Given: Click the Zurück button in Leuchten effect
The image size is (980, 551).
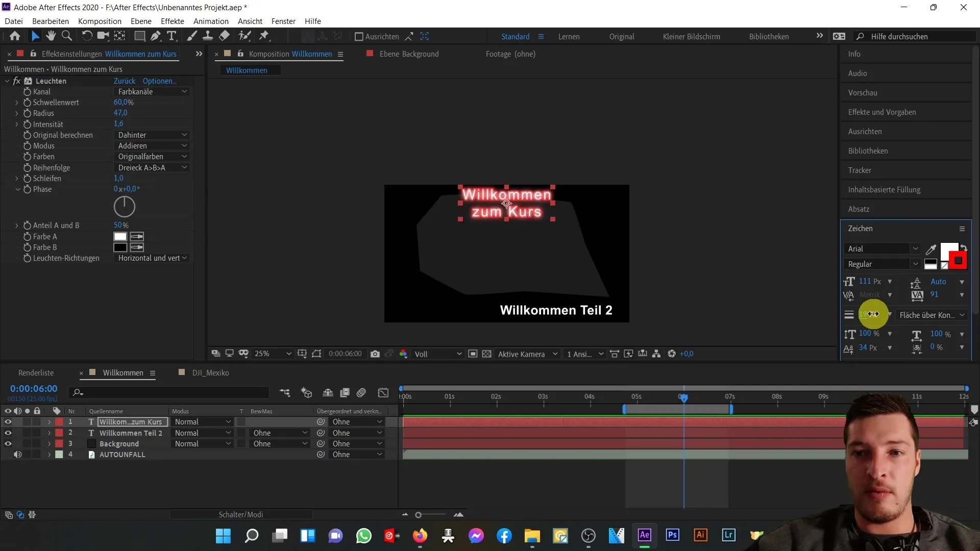Looking at the screenshot, I should point(125,81).
